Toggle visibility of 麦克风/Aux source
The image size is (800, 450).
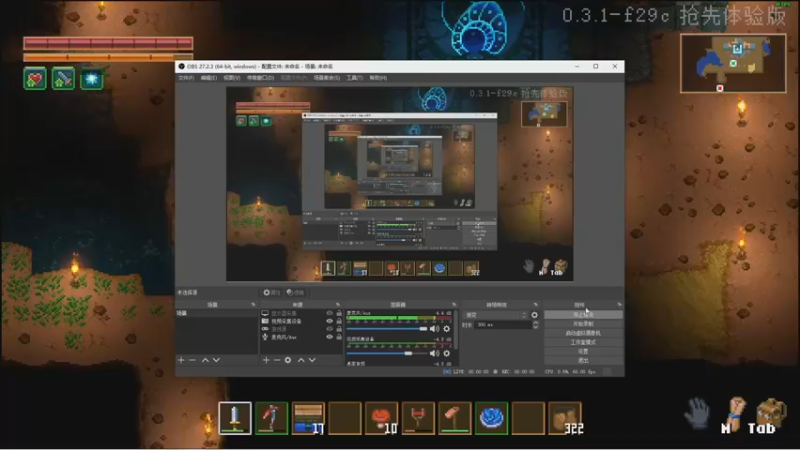point(330,337)
